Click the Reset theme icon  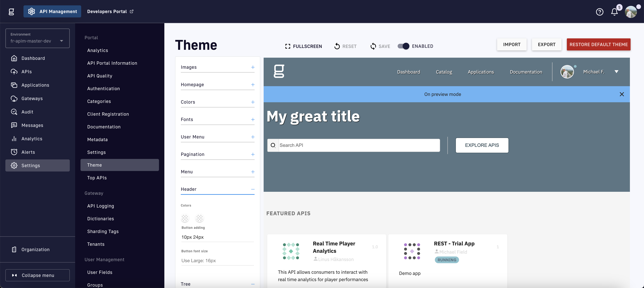click(337, 46)
